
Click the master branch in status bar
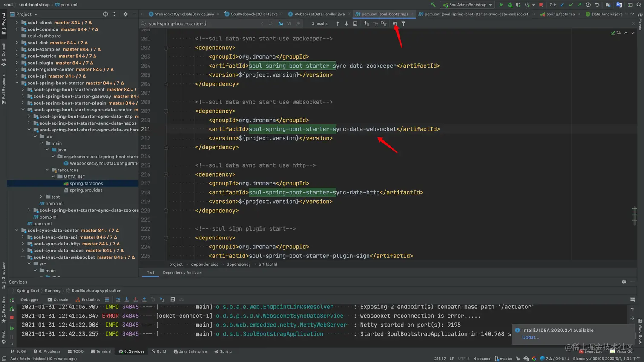click(503, 359)
